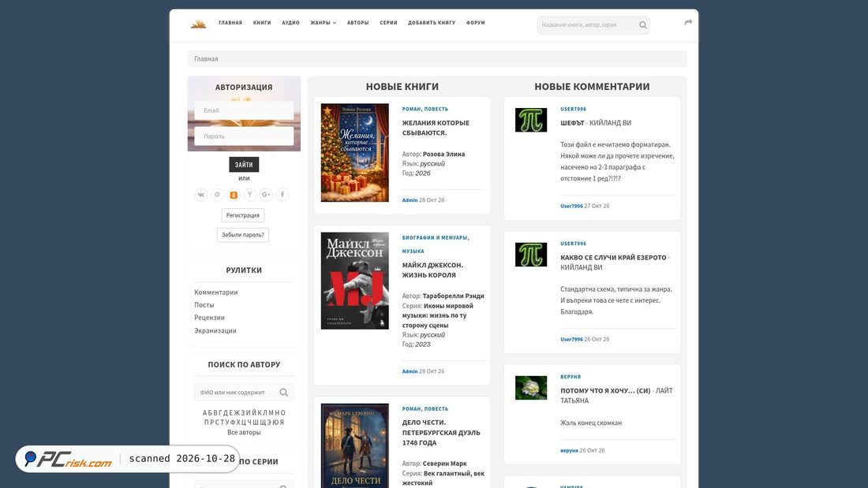Image resolution: width=868 pixels, height=488 pixels.
Task: Log in with the Yandex Y icon
Action: tap(249, 195)
